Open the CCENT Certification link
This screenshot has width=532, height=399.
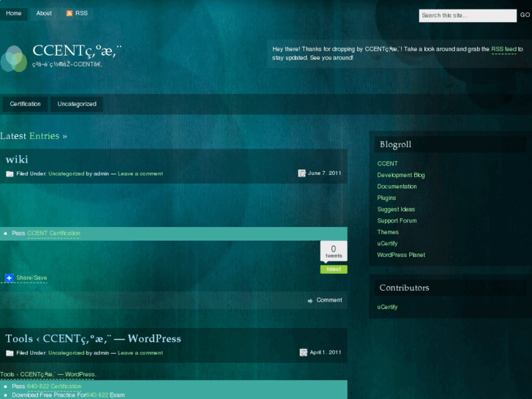click(53, 234)
